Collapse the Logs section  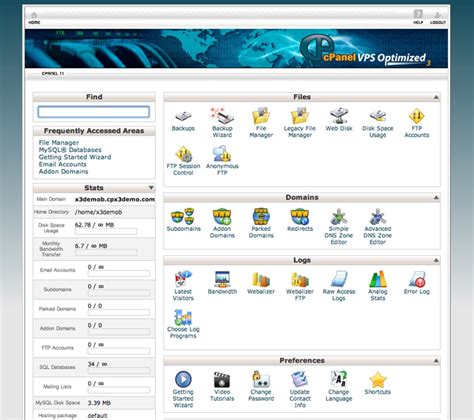point(436,260)
